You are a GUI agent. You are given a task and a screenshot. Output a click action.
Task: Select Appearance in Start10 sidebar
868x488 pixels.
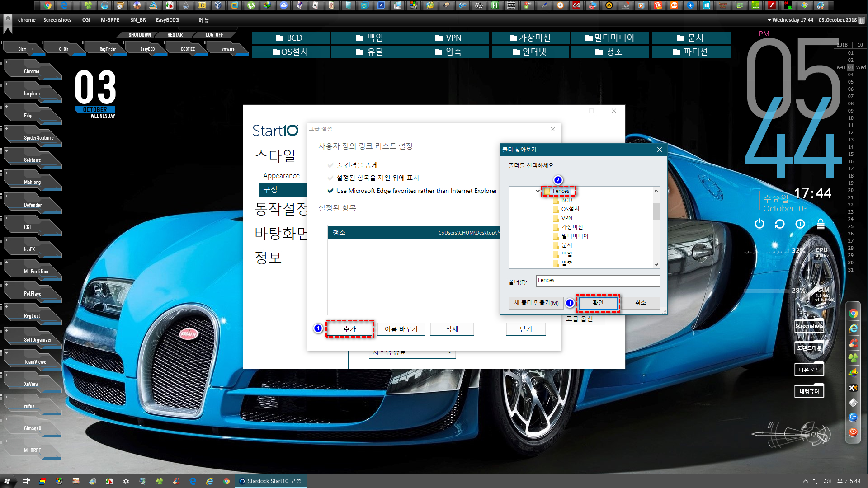tap(281, 176)
